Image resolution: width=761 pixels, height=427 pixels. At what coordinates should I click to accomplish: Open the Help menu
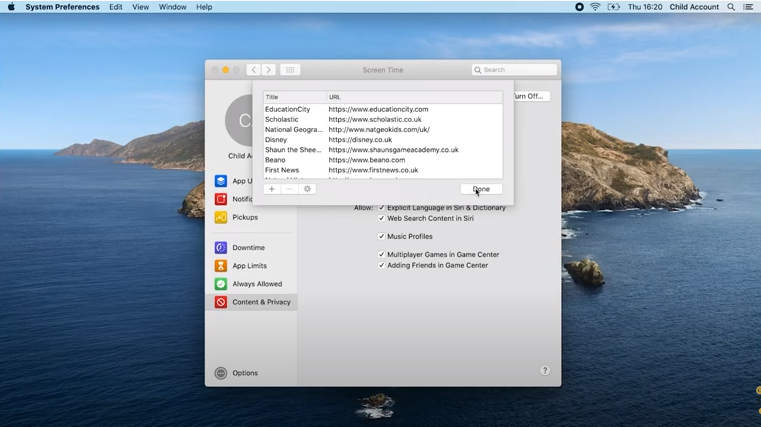(204, 7)
